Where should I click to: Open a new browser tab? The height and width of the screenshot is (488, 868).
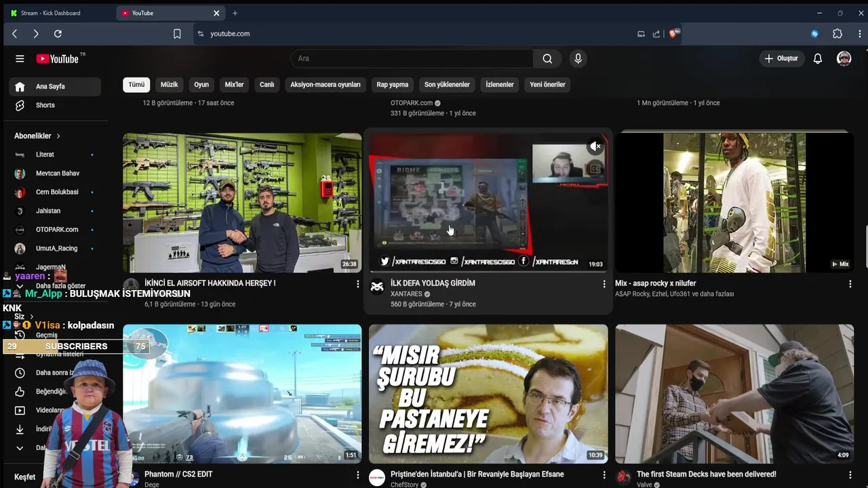(235, 13)
